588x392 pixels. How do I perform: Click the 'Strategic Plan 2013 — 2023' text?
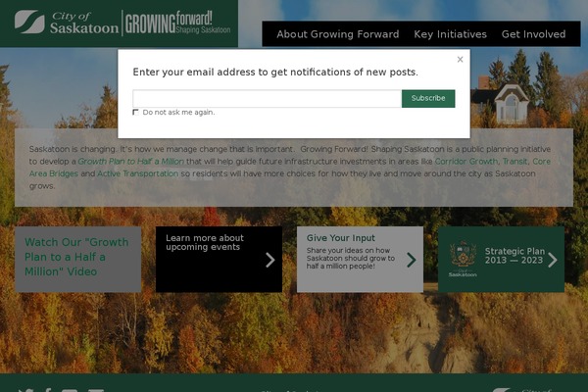pyautogui.click(x=514, y=256)
